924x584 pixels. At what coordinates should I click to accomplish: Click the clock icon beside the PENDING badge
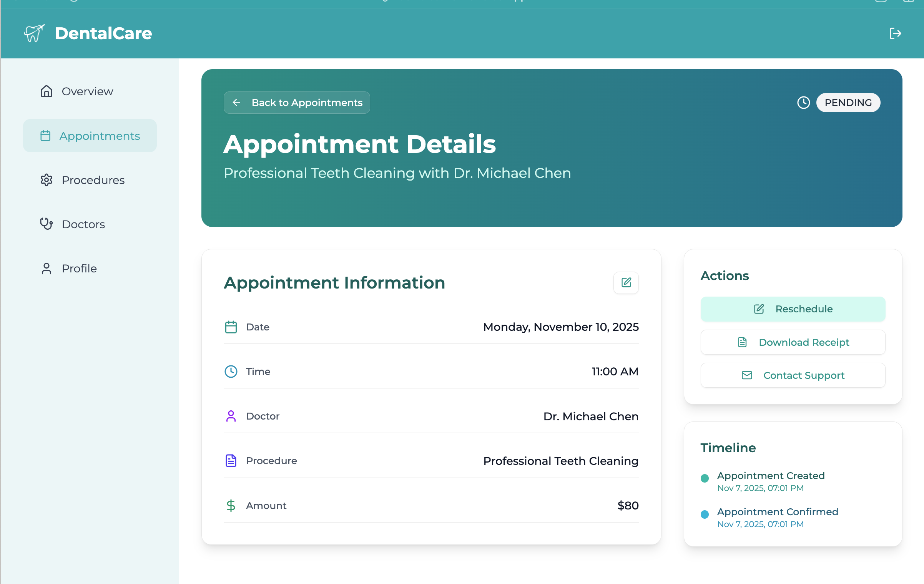pyautogui.click(x=803, y=103)
